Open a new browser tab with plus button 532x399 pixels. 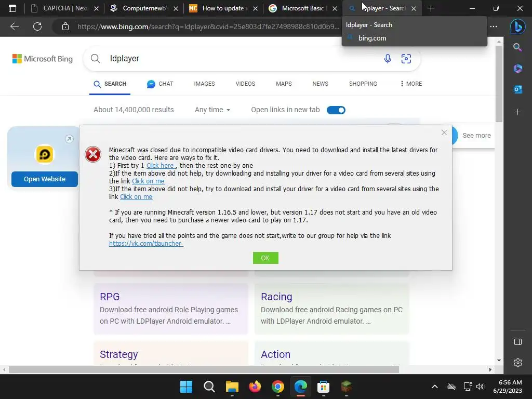tap(431, 8)
